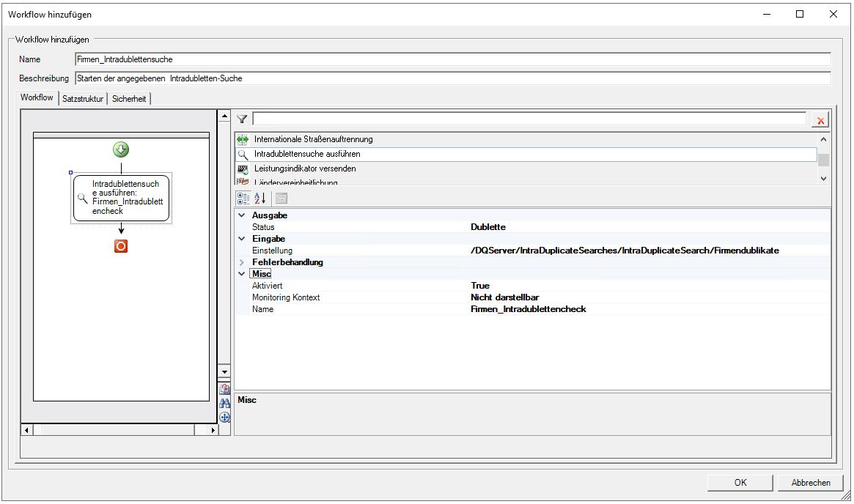Select the Einstellung property row label
854x504 pixels.
[272, 251]
